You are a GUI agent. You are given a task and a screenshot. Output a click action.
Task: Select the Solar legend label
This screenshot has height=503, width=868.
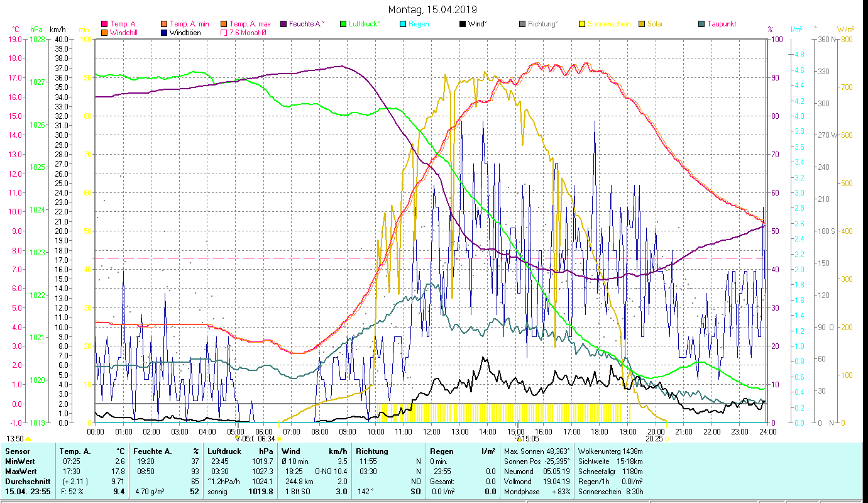point(655,25)
